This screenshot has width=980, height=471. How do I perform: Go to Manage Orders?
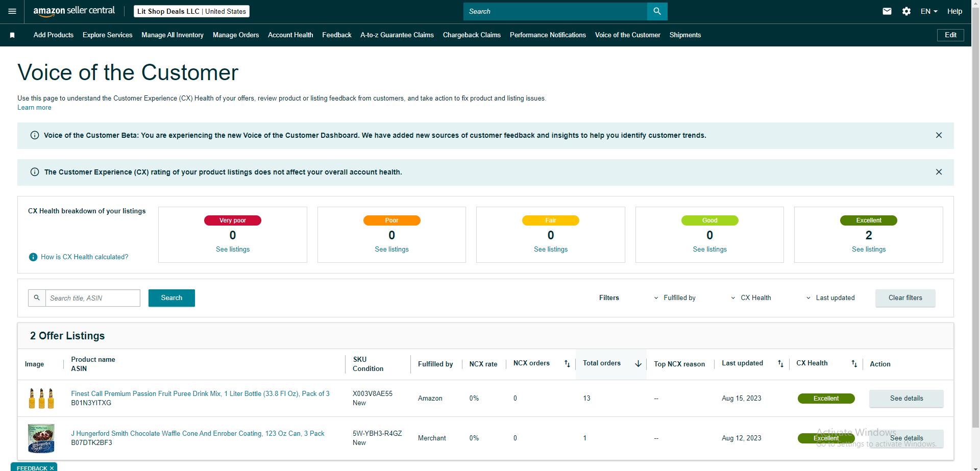tap(236, 35)
